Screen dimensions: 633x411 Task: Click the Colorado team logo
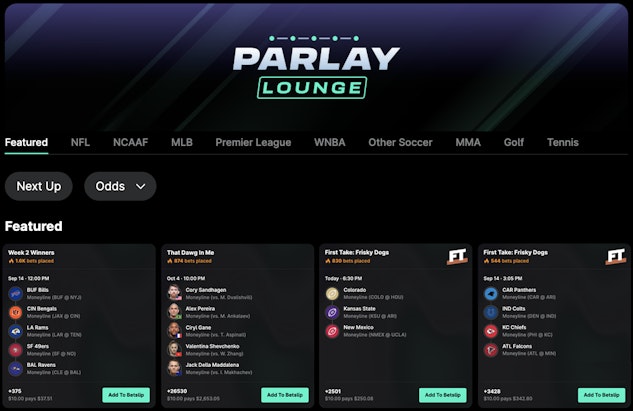(x=332, y=294)
